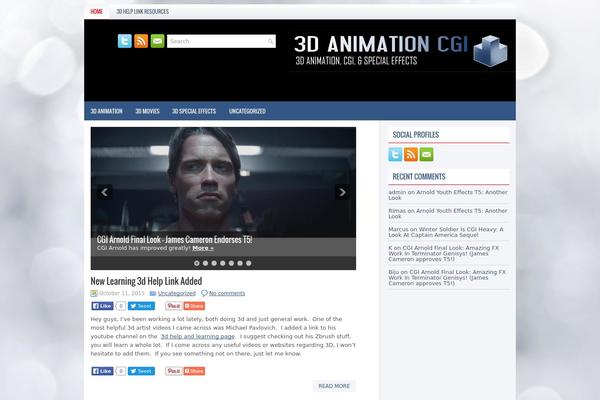Click the search magnifier icon
Image resolution: width=600 pixels, height=400 pixels.
pos(270,41)
